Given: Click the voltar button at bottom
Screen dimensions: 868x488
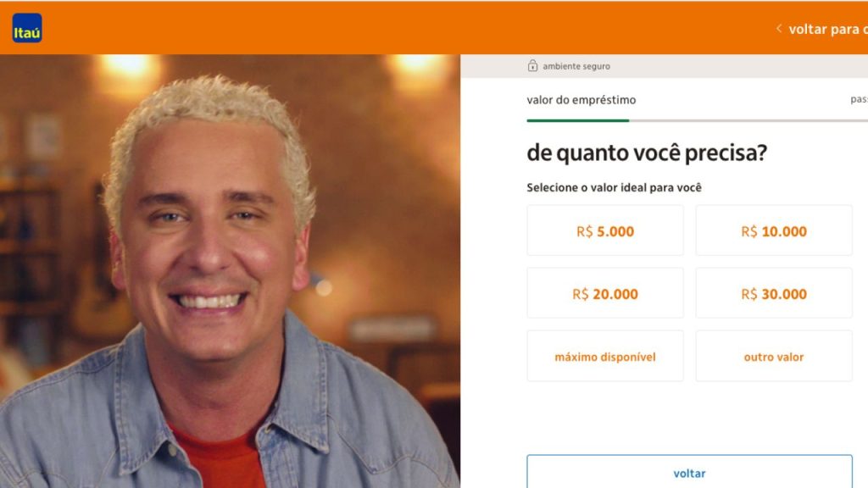Looking at the screenshot, I should [x=690, y=472].
